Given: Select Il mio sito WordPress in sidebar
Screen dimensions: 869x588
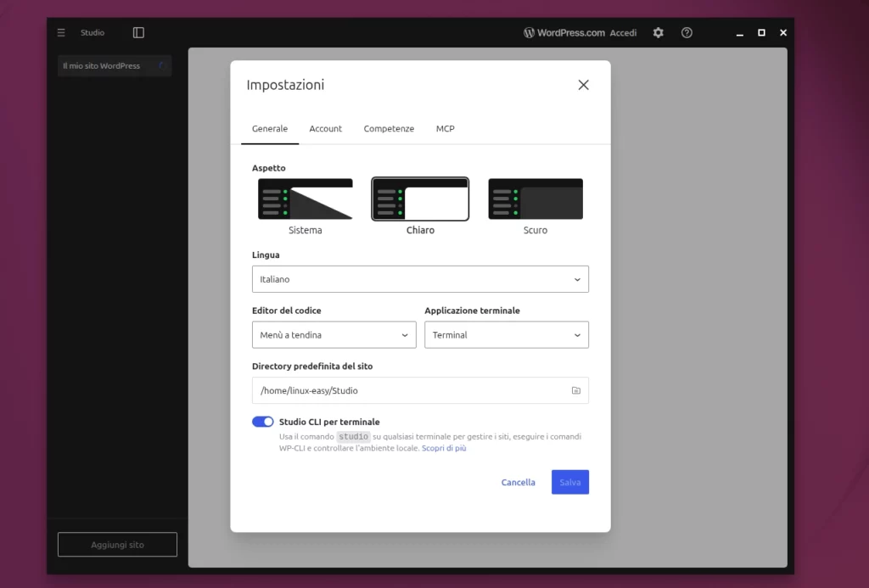Looking at the screenshot, I should point(115,66).
